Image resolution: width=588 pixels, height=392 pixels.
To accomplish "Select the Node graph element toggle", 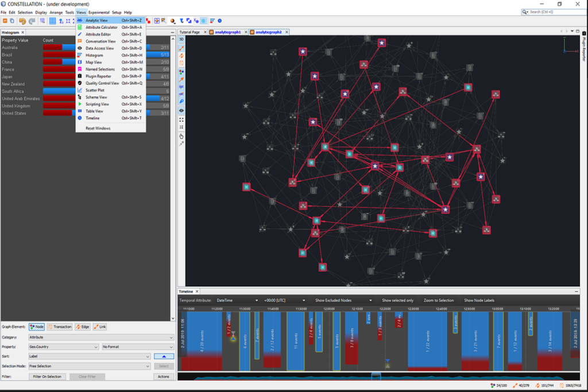I will (37, 327).
